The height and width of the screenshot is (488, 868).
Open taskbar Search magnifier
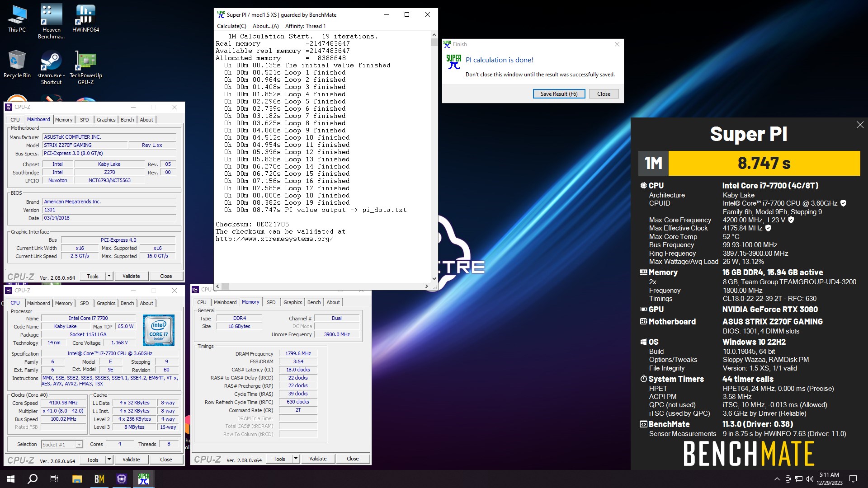pyautogui.click(x=33, y=479)
